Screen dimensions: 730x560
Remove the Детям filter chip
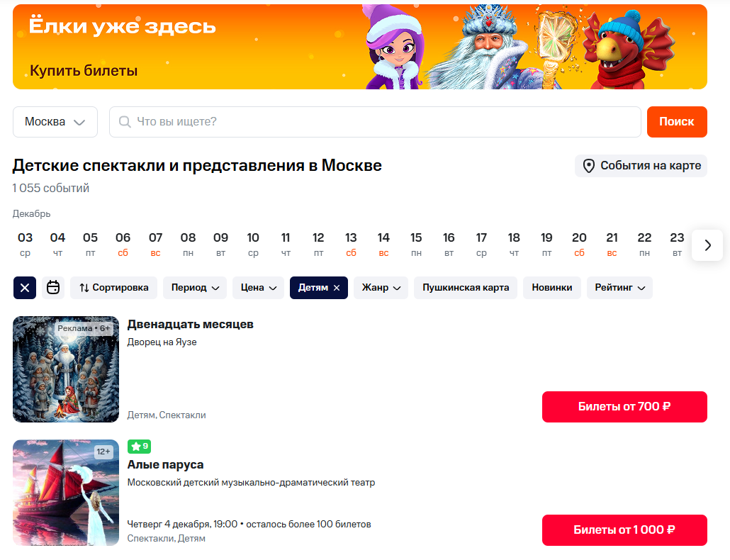click(x=337, y=288)
